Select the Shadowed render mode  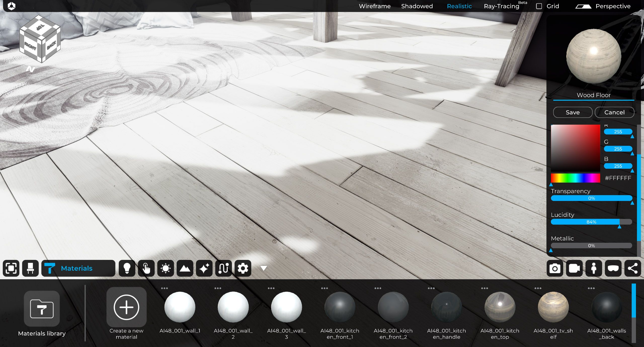417,6
